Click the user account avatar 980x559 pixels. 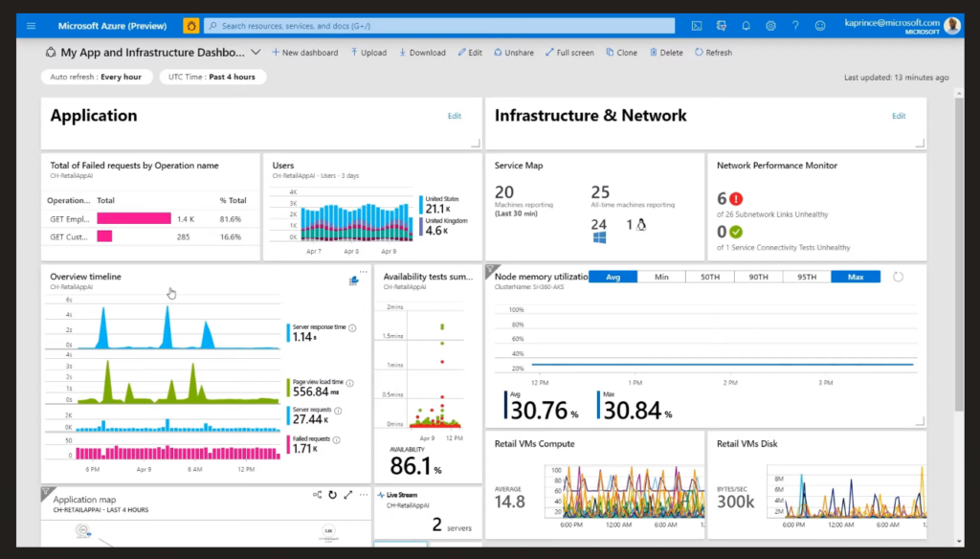point(952,26)
